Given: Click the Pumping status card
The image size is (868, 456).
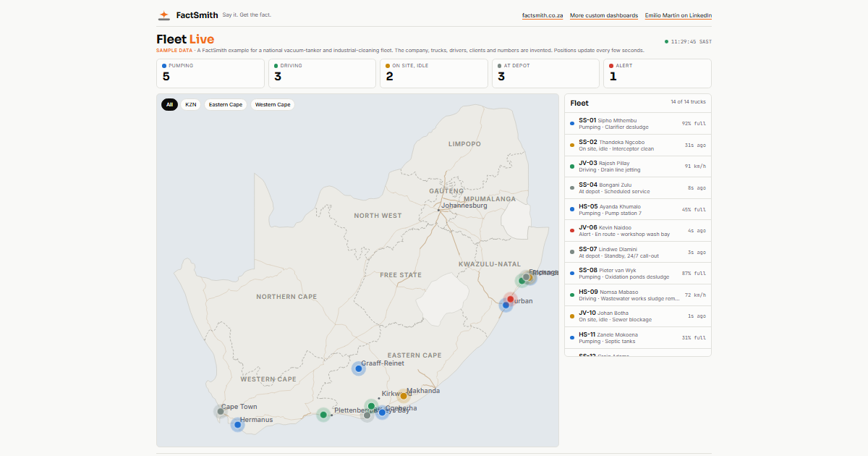Looking at the screenshot, I should pyautogui.click(x=210, y=73).
